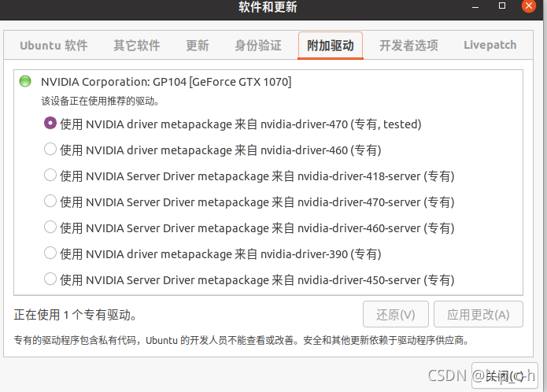This screenshot has height=392, width=547.
Task: Minimize the 软件和更新 window
Action: pyautogui.click(x=475, y=6)
